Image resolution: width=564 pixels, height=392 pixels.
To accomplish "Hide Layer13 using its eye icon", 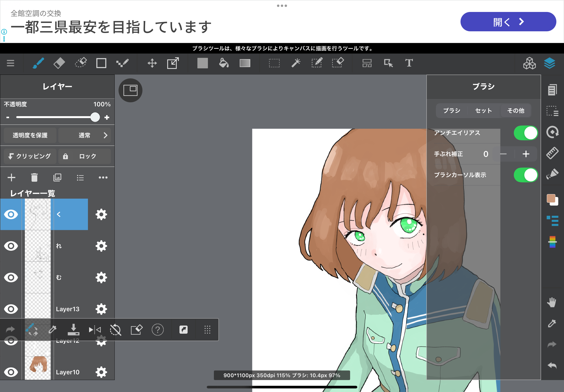I will [11, 309].
